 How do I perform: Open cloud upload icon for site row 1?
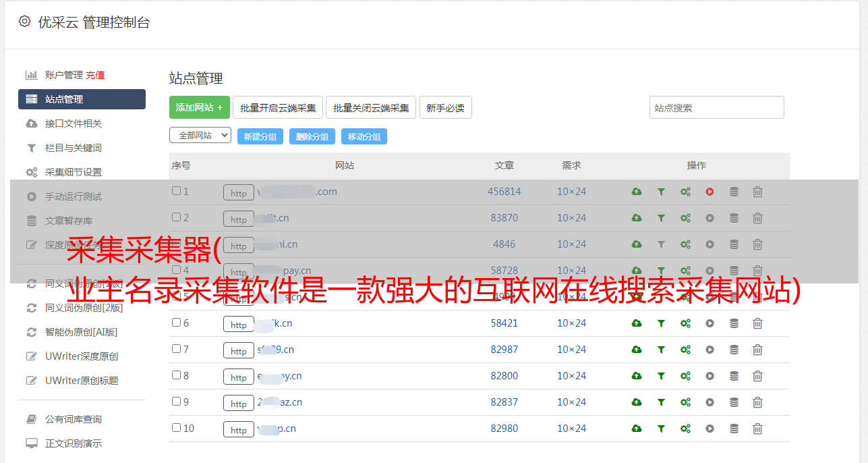pyautogui.click(x=636, y=192)
